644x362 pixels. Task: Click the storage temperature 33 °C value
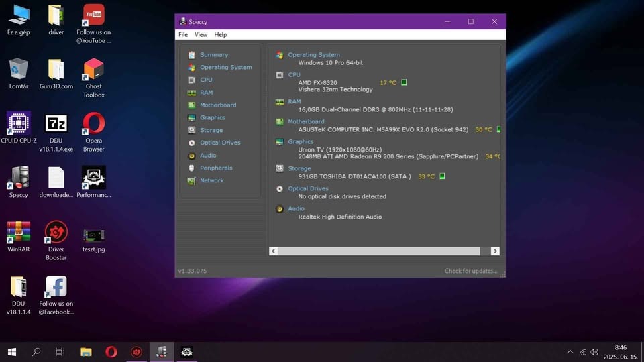(427, 176)
